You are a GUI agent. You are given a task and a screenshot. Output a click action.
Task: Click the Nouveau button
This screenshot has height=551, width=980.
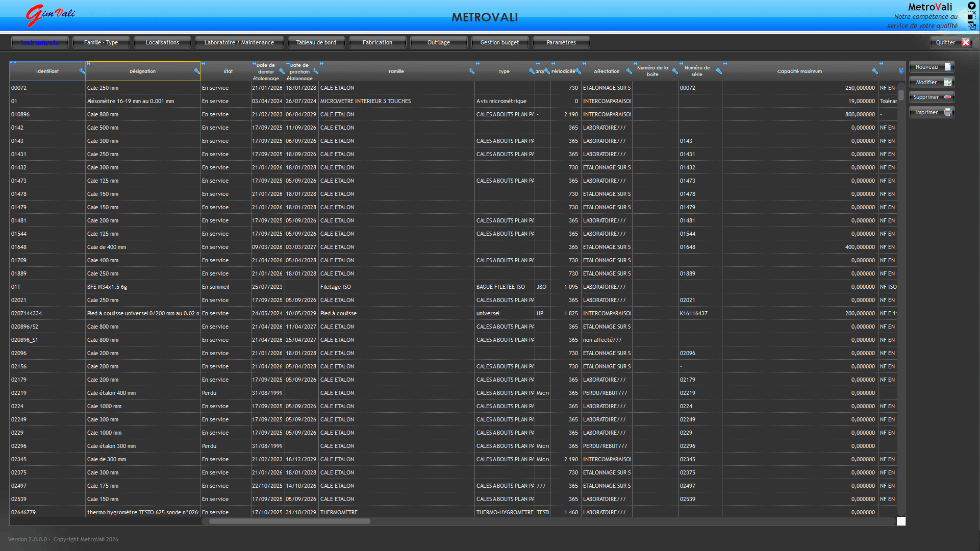coord(932,67)
